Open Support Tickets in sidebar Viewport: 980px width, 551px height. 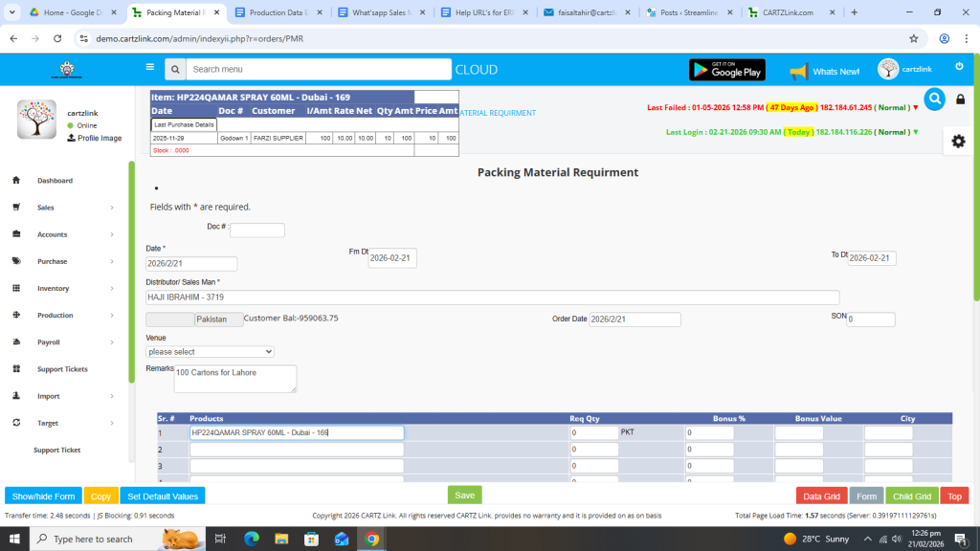click(x=62, y=369)
